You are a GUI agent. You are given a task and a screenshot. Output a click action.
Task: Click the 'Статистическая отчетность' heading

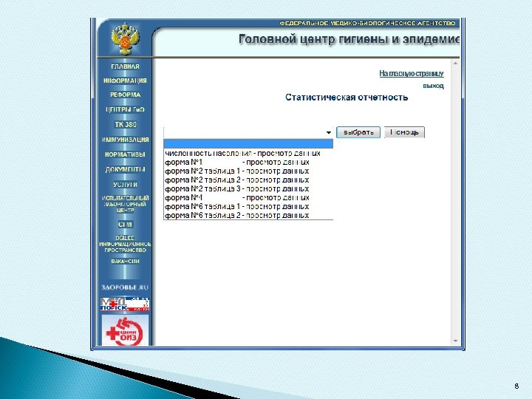pos(347,98)
